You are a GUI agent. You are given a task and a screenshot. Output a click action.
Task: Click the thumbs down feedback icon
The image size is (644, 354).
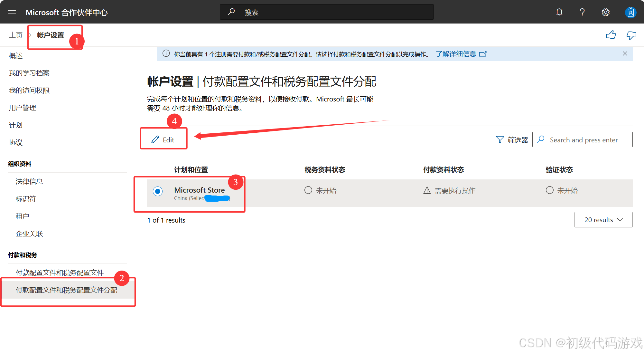(x=631, y=35)
